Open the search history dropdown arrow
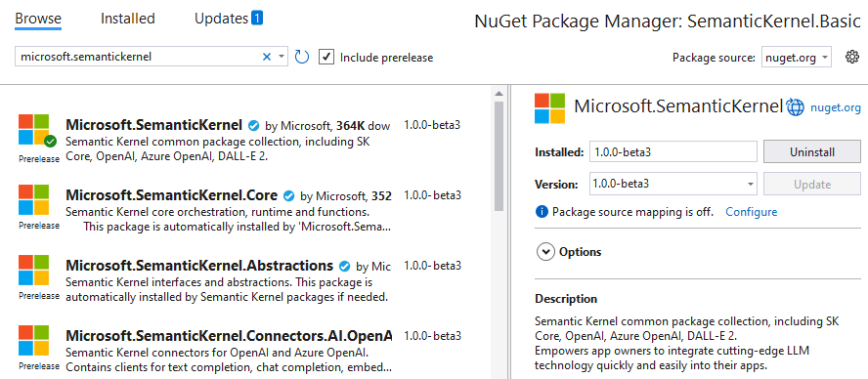This screenshot has width=868, height=379. coord(282,57)
